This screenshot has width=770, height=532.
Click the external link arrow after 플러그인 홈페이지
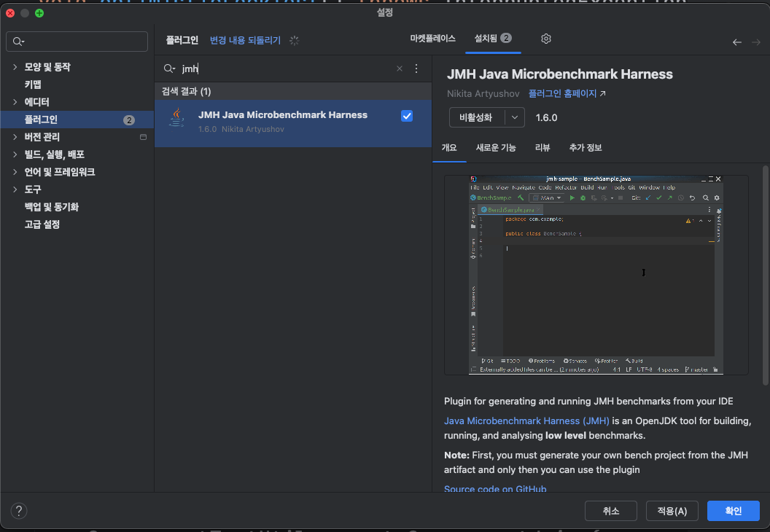coord(602,93)
